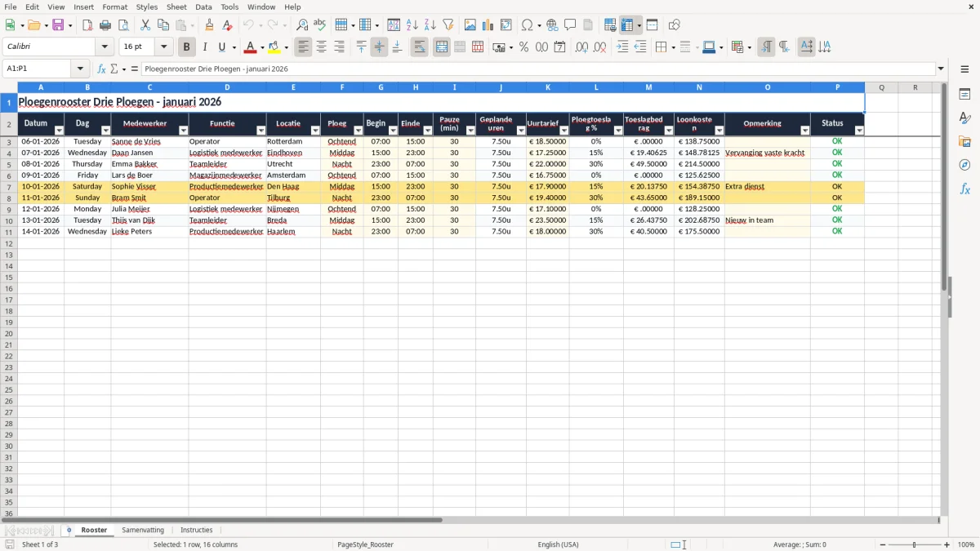This screenshot has height=551, width=980.
Task: Click zoom in plus button
Action: pyautogui.click(x=947, y=544)
